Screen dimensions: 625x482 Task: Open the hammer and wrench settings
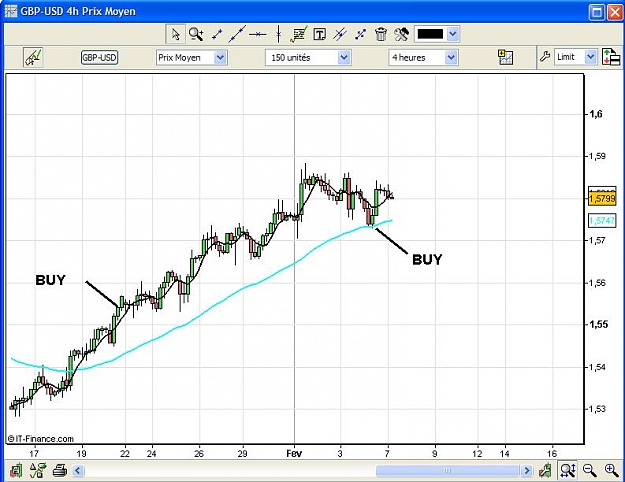401,34
